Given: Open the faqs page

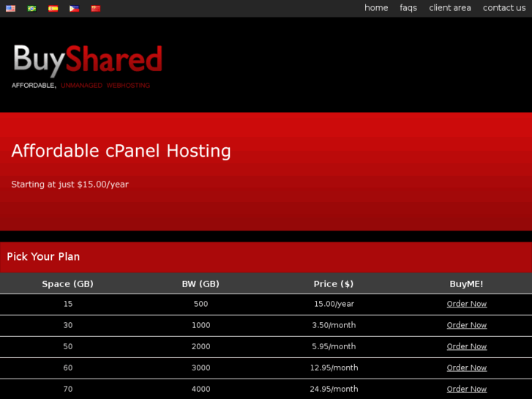Looking at the screenshot, I should [x=408, y=8].
